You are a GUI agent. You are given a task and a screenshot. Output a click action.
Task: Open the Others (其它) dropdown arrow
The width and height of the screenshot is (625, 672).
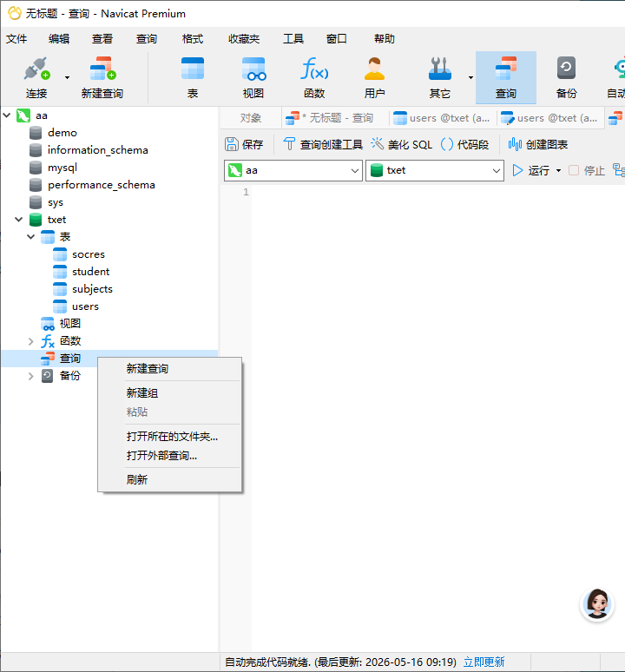tap(470, 77)
